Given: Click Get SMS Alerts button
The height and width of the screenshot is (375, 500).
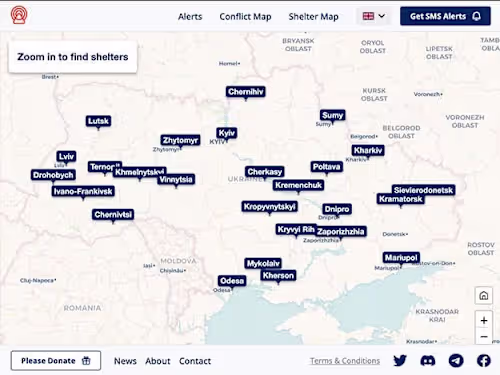Looking at the screenshot, I should 445,16.
